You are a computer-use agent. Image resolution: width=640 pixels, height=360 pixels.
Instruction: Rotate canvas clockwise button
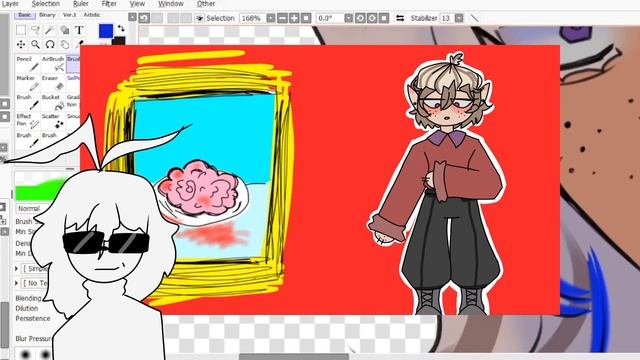(x=372, y=18)
